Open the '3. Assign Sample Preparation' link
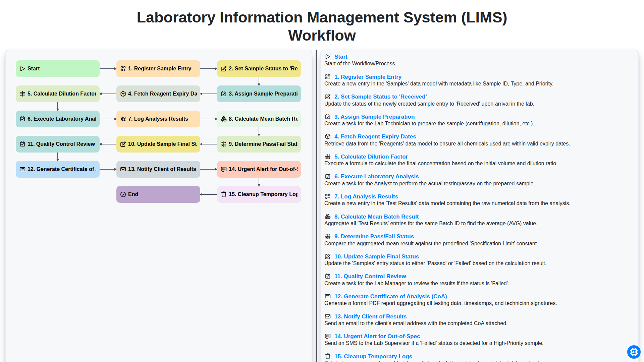 (x=374, y=117)
